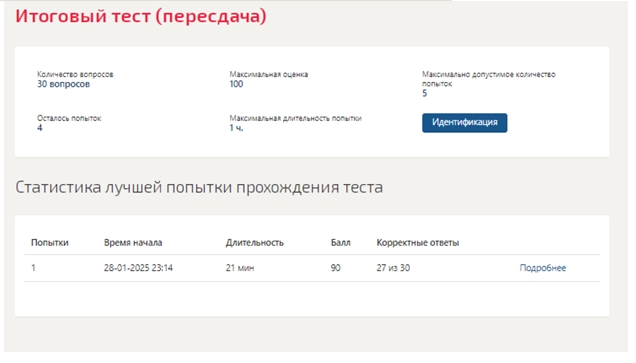The width and height of the screenshot is (636, 363).
Task: Select the 21 мин duration cell
Action: point(240,268)
